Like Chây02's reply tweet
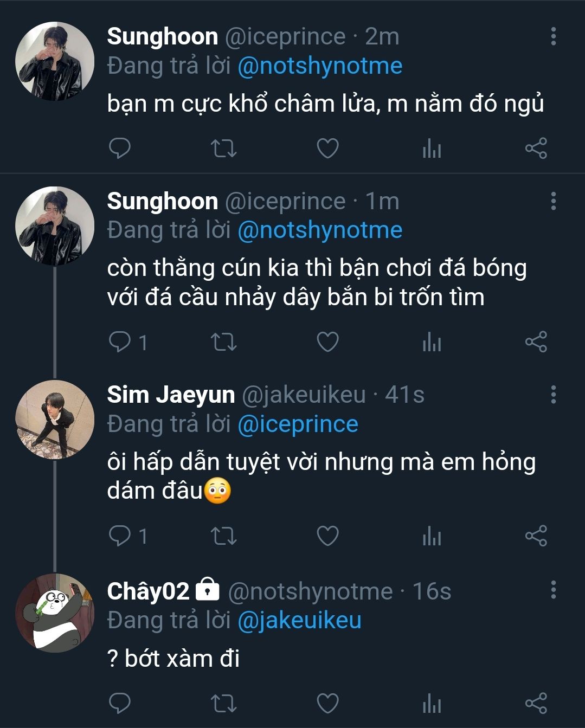The image size is (585, 728). [327, 703]
